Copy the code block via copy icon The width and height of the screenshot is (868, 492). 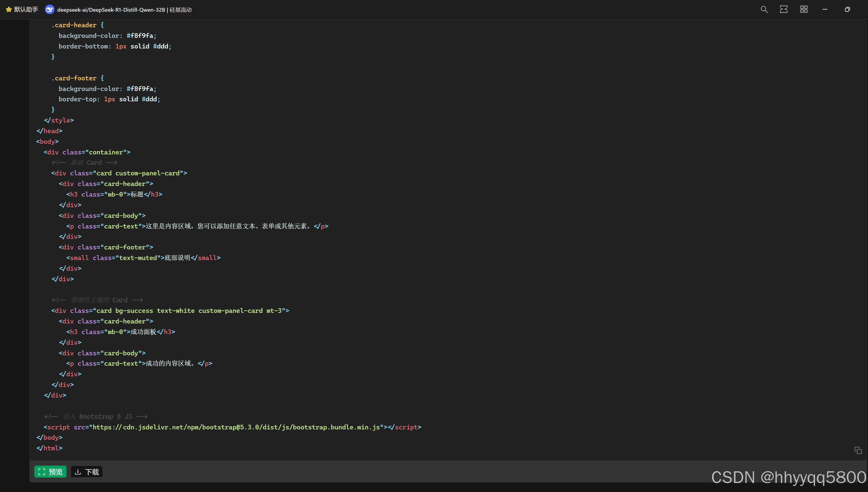[x=858, y=450]
